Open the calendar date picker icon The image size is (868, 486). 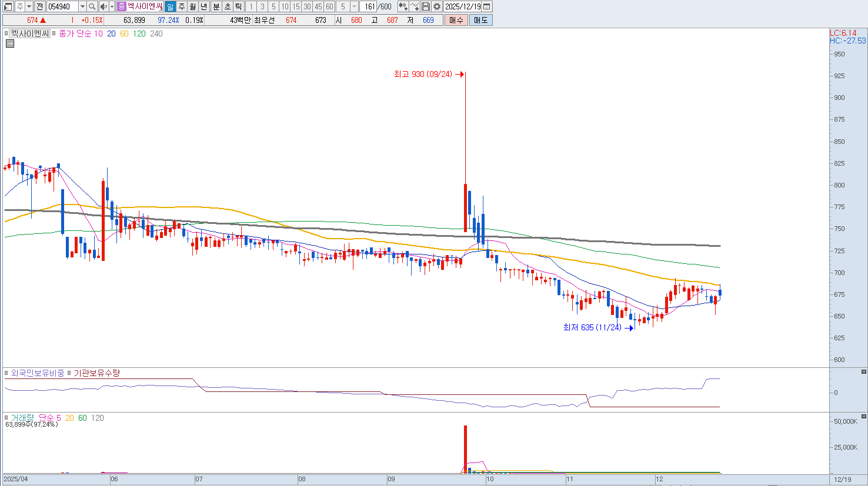coord(487,6)
